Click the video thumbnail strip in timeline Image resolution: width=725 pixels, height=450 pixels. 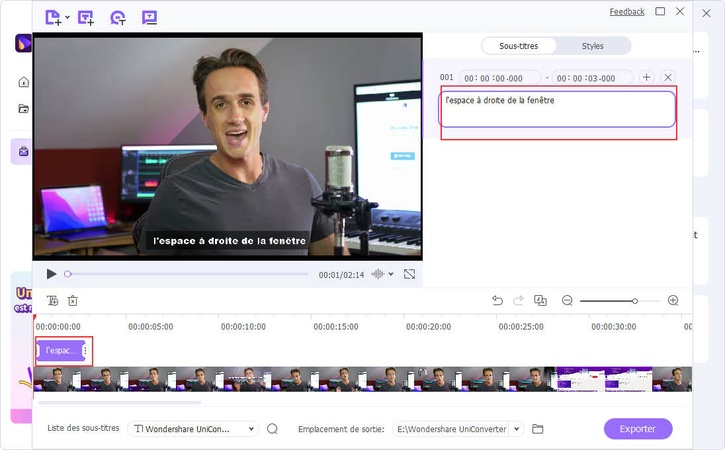point(362,379)
